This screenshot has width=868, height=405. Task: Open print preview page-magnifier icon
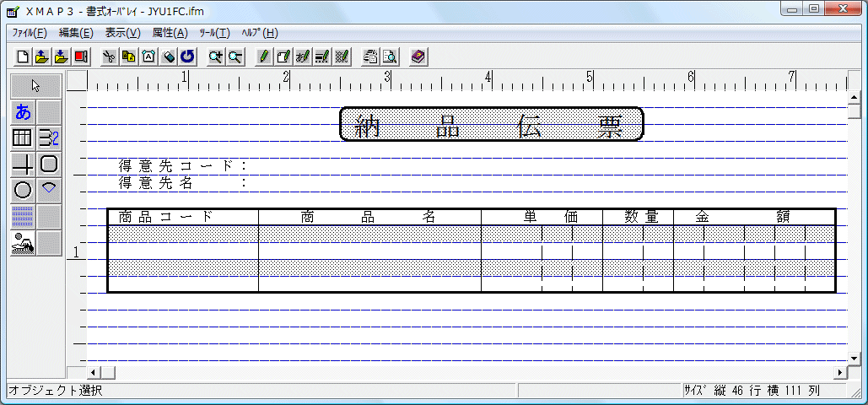[389, 56]
